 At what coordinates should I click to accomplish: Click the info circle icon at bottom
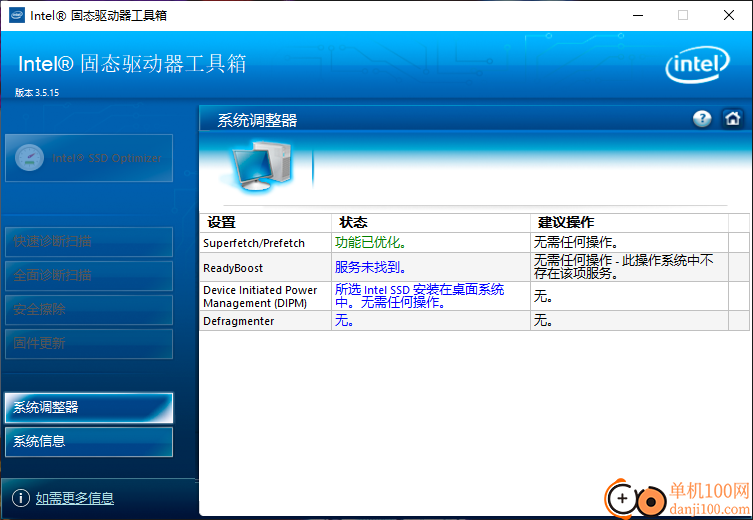tap(21, 498)
